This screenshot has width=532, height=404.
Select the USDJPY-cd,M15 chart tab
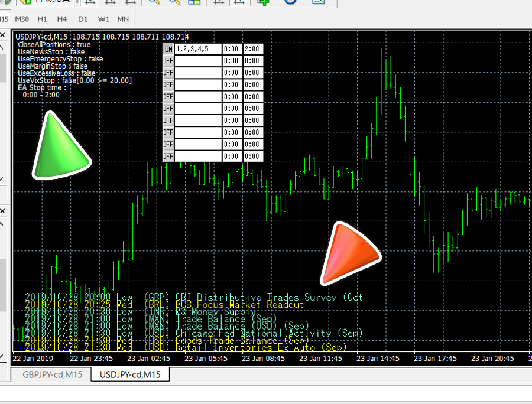pyautogui.click(x=130, y=375)
